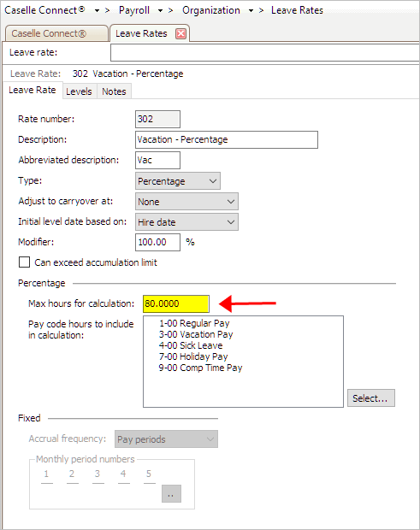This screenshot has height=530, width=420.
Task: Close the Leave Rates tab
Action: pos(181,33)
